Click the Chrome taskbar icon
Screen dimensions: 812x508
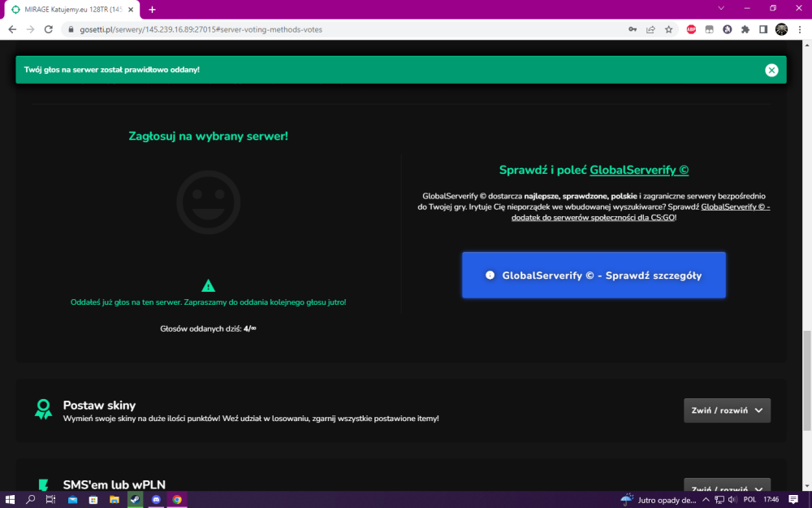pyautogui.click(x=177, y=500)
